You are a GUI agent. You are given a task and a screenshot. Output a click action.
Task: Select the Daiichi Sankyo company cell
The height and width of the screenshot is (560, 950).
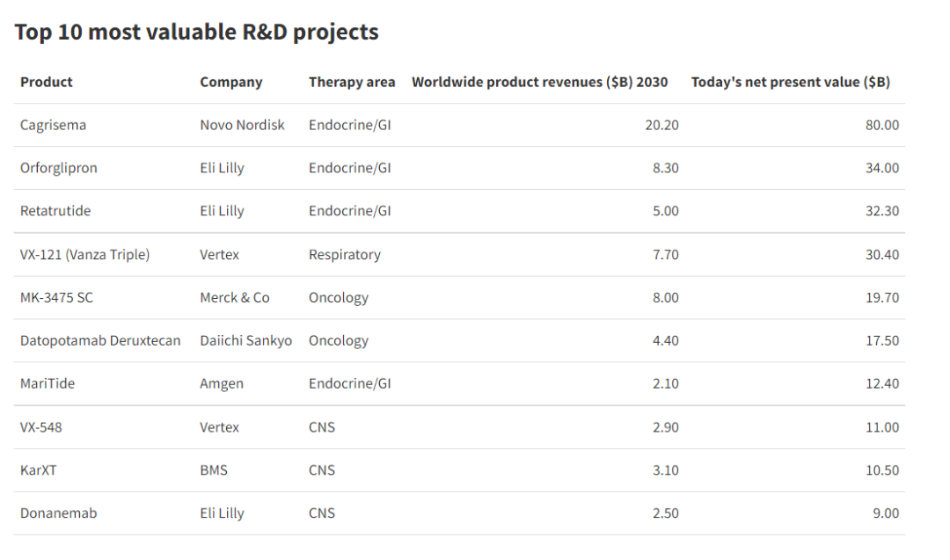(245, 341)
